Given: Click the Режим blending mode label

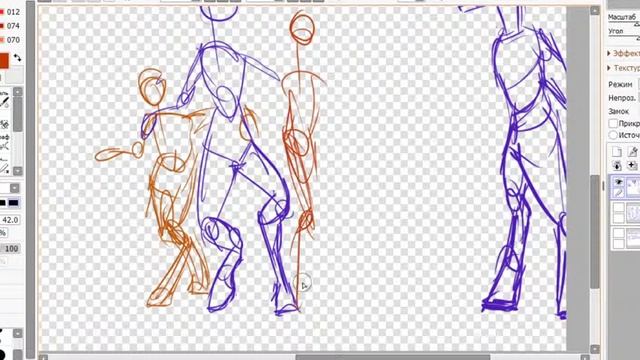Looking at the screenshot, I should (x=620, y=84).
